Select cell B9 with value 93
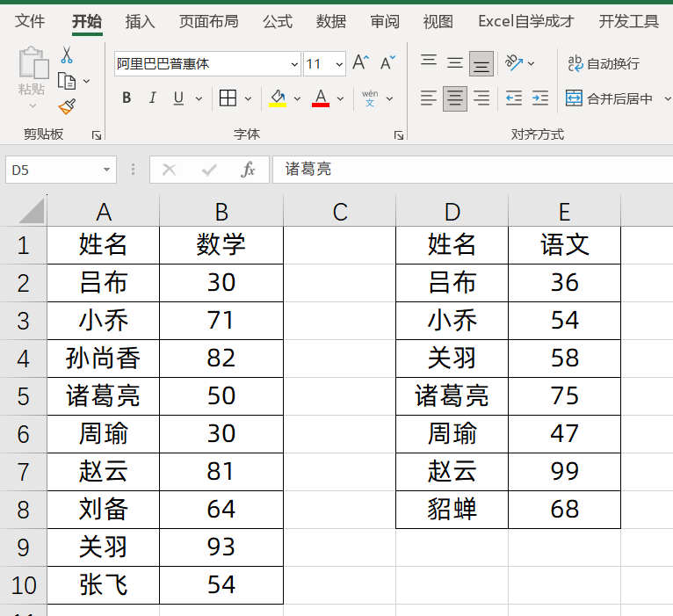This screenshot has height=616, width=673. [221, 547]
